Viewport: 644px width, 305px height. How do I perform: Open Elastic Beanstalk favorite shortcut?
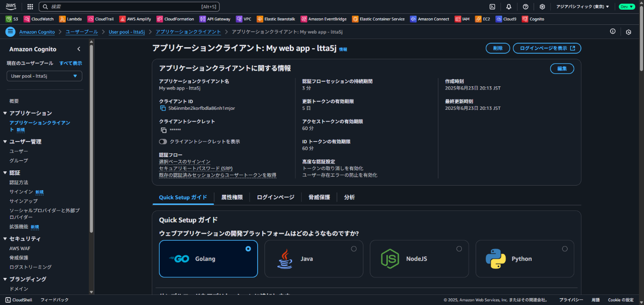pyautogui.click(x=276, y=19)
